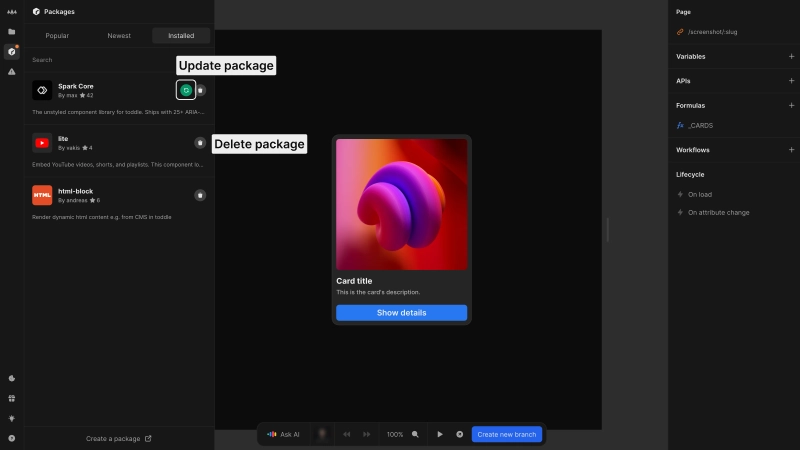Add a new formula with plus icon
800x450 pixels.
click(791, 105)
